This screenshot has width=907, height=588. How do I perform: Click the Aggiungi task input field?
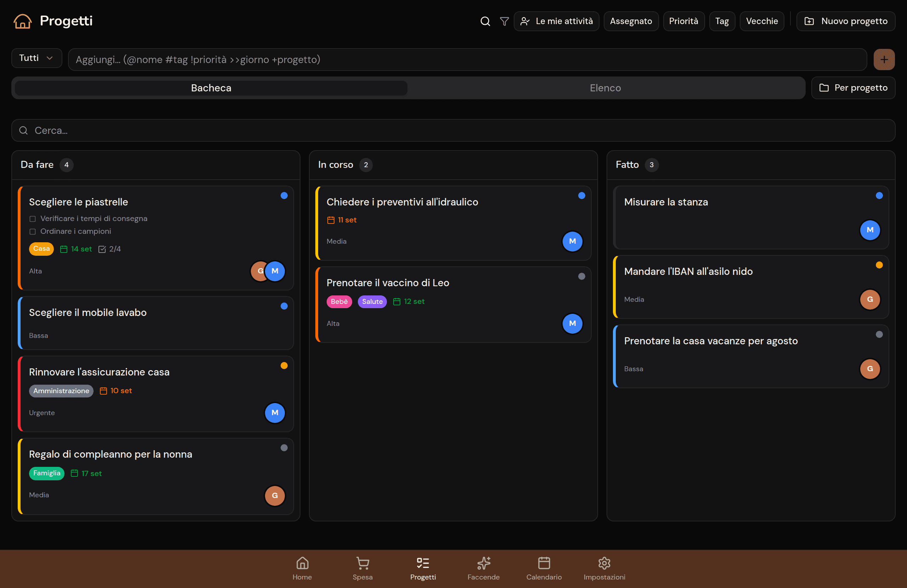(x=467, y=60)
